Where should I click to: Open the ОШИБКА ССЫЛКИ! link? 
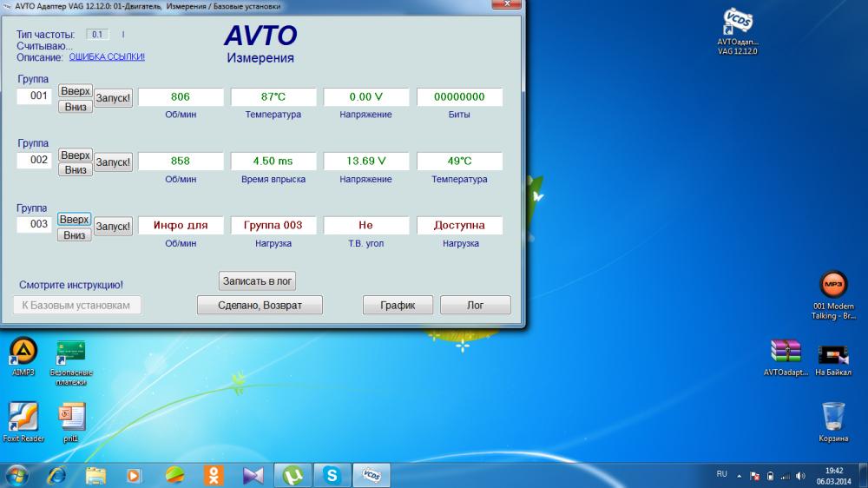click(107, 56)
